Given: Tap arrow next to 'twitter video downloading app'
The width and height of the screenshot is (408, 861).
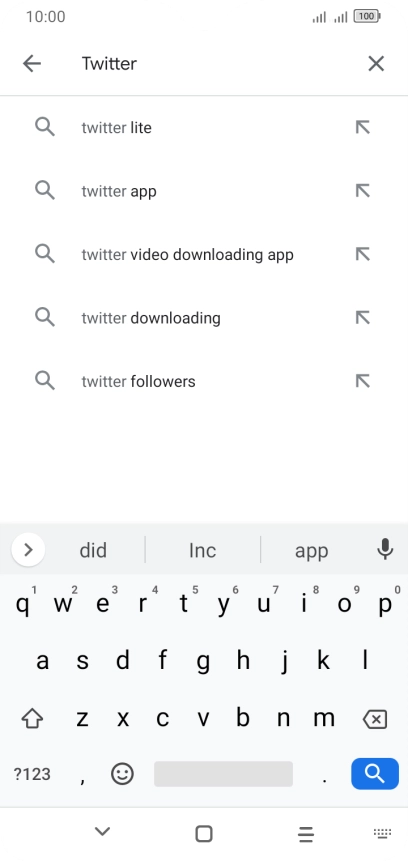Looking at the screenshot, I should (362, 254).
